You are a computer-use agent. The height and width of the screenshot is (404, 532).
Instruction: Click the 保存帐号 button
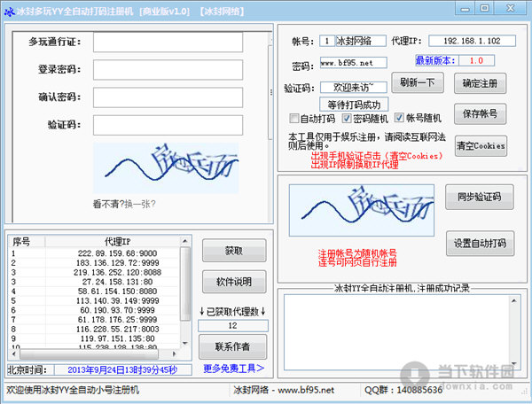(x=481, y=113)
